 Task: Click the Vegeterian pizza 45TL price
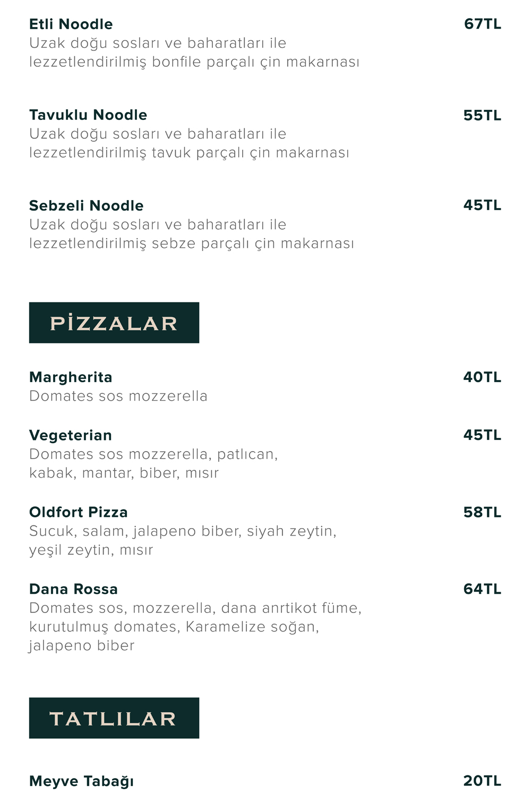[482, 435]
